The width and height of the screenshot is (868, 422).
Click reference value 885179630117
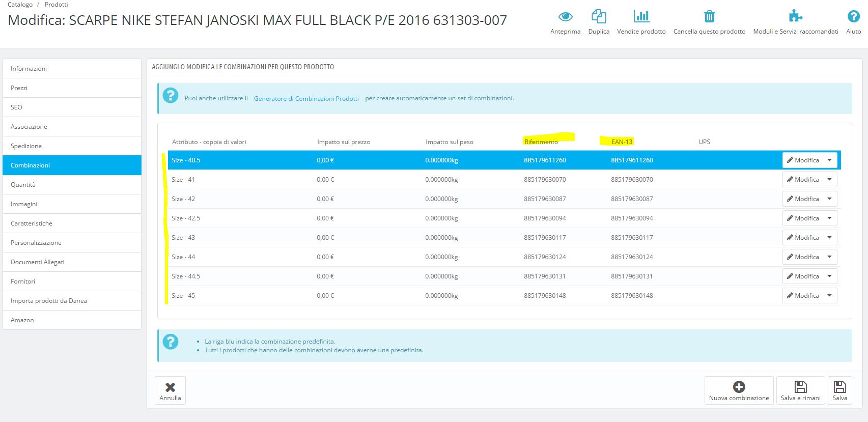click(x=545, y=238)
